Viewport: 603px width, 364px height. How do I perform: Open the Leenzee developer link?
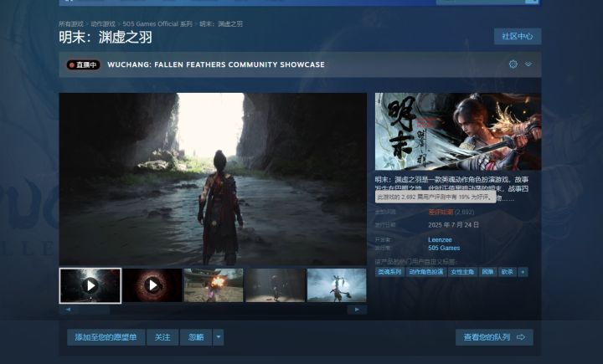[440, 239]
